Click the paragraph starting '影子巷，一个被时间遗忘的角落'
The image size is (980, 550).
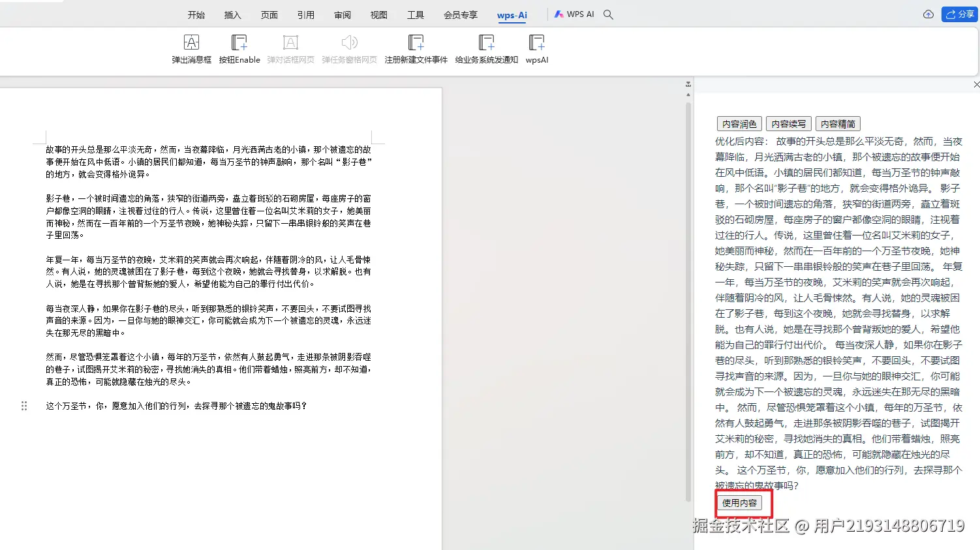pyautogui.click(x=208, y=217)
